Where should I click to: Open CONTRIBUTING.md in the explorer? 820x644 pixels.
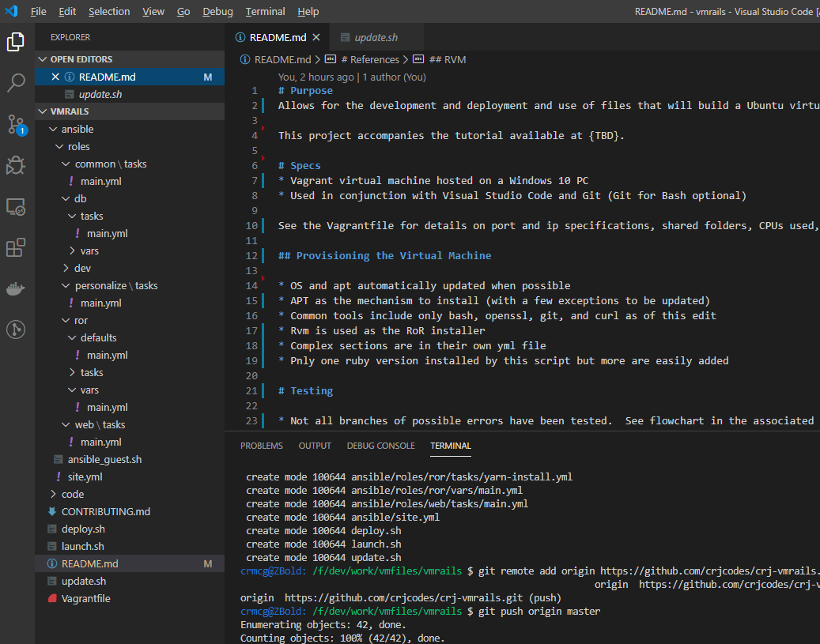coord(130,511)
